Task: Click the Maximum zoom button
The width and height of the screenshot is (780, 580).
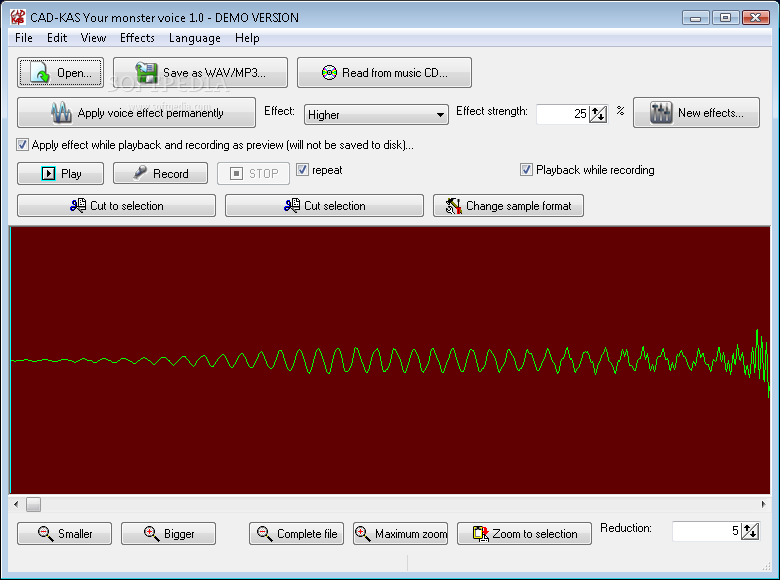Action: click(400, 534)
